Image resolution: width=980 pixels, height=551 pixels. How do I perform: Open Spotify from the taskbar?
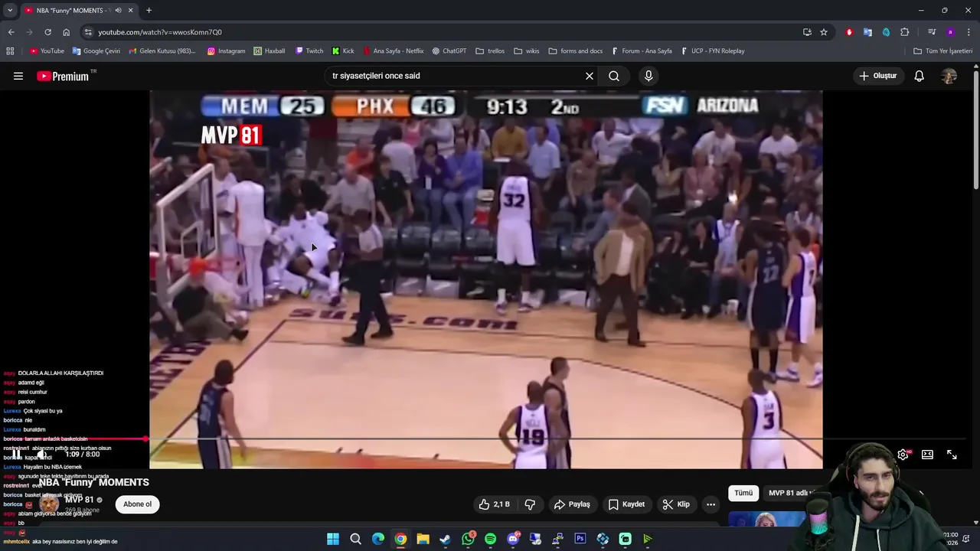click(x=490, y=539)
